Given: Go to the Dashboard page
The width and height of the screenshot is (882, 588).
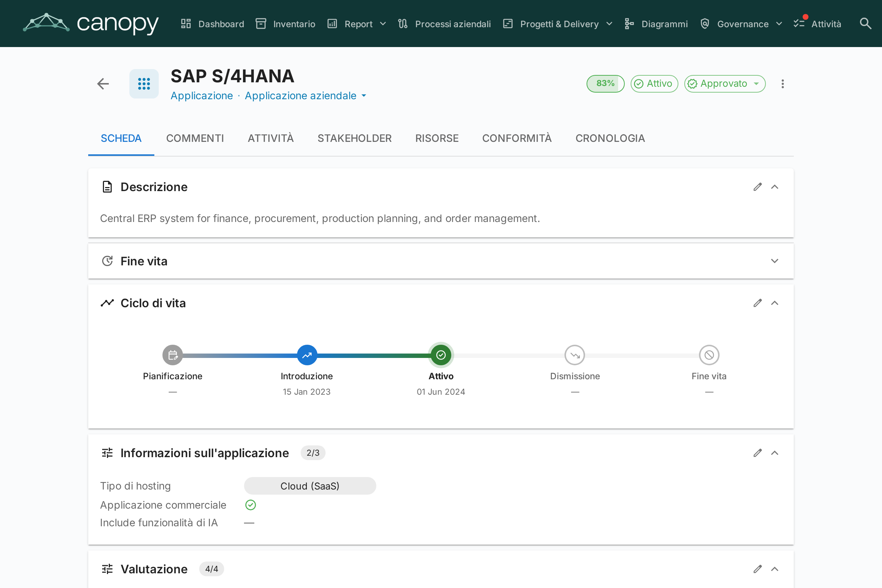Looking at the screenshot, I should coord(212,24).
